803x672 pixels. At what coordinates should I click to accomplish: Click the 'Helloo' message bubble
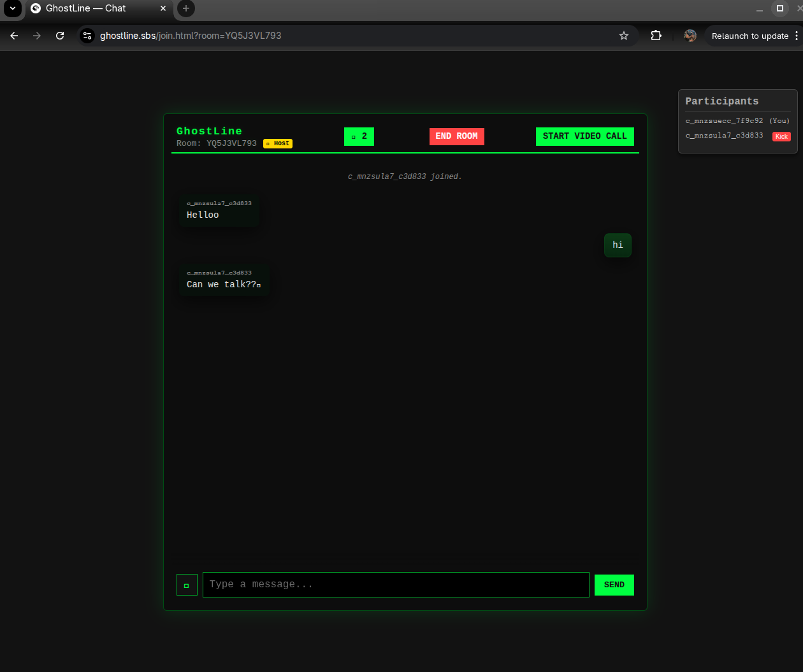pyautogui.click(x=220, y=210)
